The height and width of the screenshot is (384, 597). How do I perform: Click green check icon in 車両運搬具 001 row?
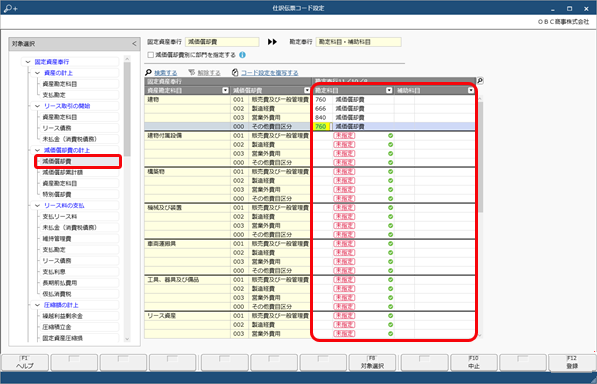pos(390,244)
